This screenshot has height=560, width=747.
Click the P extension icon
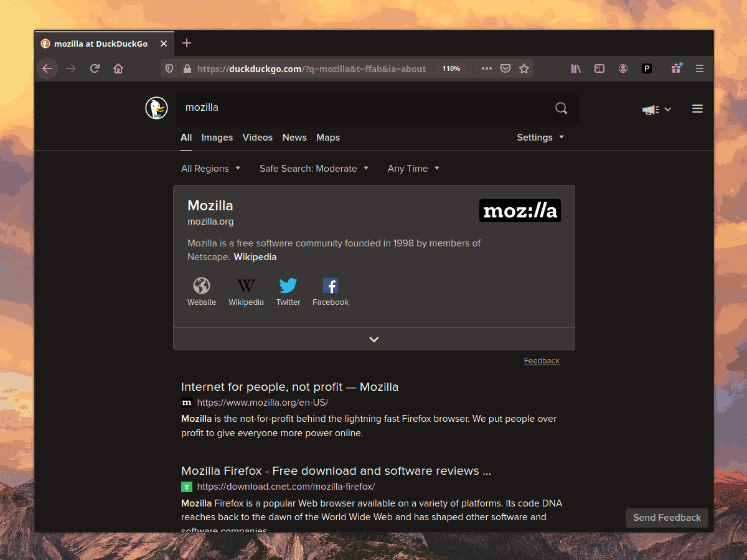point(647,68)
